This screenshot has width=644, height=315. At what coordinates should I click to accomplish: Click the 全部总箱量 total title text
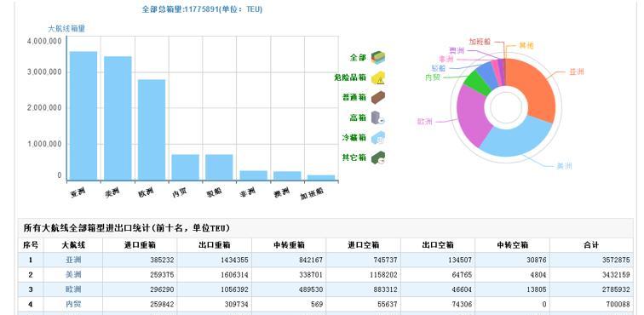(x=202, y=9)
